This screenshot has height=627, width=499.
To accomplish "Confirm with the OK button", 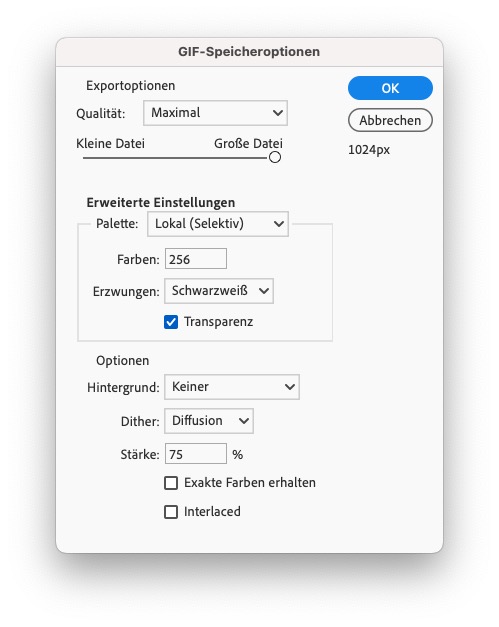I will click(x=390, y=88).
